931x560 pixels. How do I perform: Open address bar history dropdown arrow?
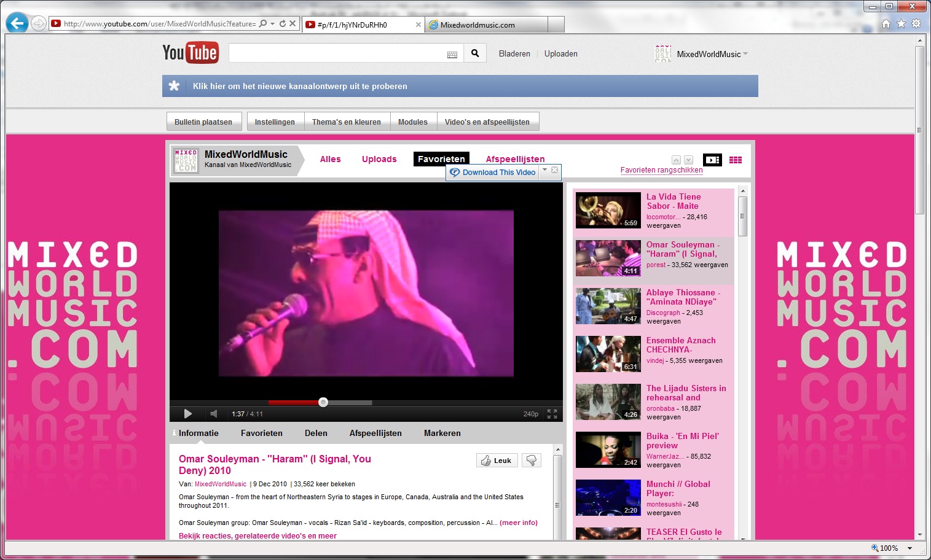coord(272,24)
